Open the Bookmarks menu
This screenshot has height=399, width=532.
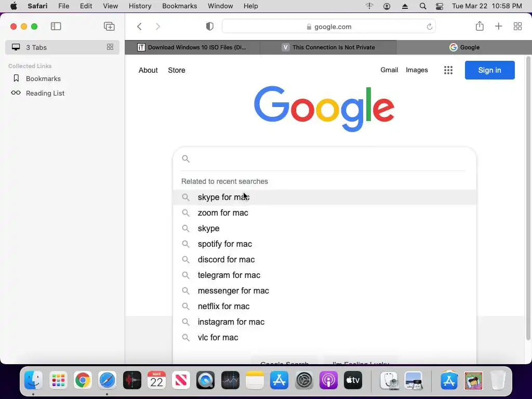[179, 6]
